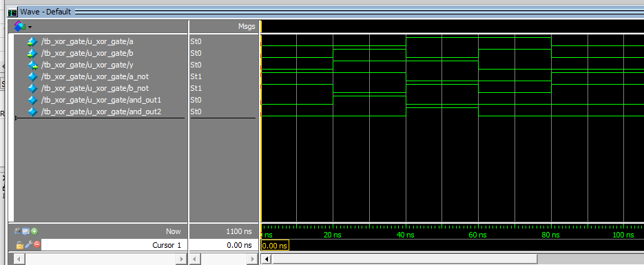Toggle the Cursor 1 lock icon
Image resolution: width=644 pixels, height=265 pixels.
[x=19, y=245]
